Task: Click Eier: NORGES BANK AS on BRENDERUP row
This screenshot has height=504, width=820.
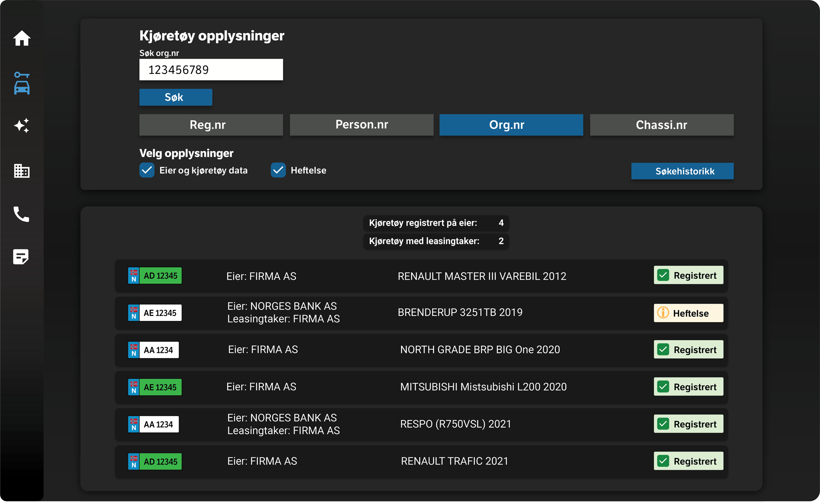Action: 282,306
